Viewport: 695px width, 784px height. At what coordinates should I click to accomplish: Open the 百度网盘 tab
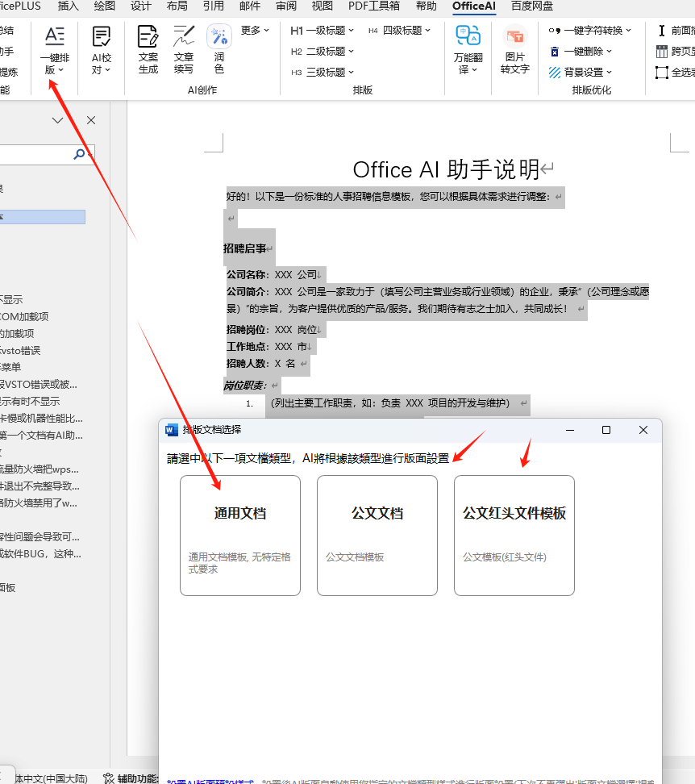coord(531,6)
